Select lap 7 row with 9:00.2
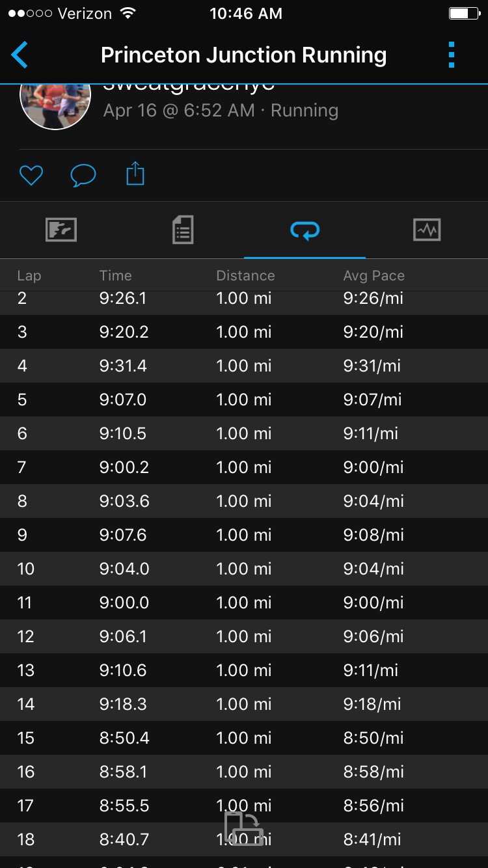Screen dimensions: 488x868 pyautogui.click(x=244, y=467)
